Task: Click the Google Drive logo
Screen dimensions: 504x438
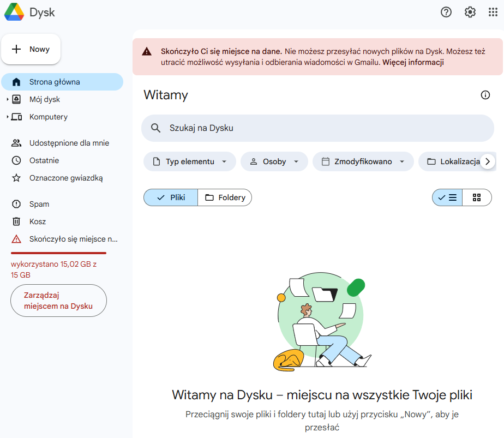Action: point(14,12)
